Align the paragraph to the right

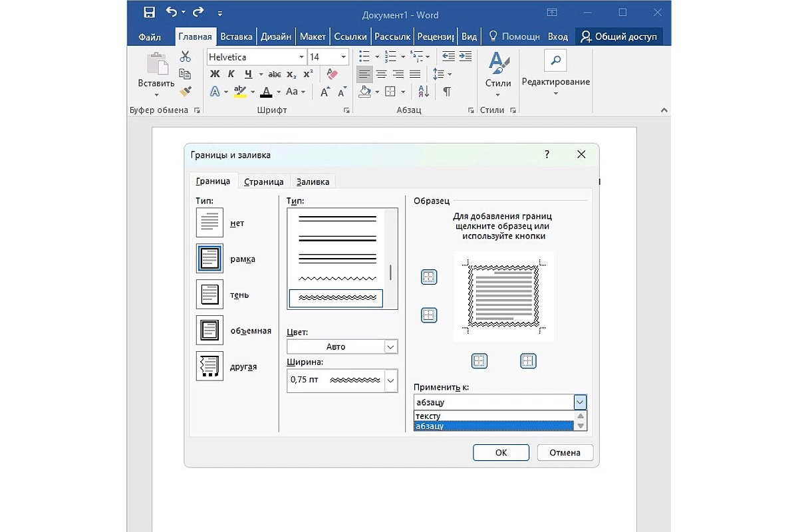[x=398, y=74]
